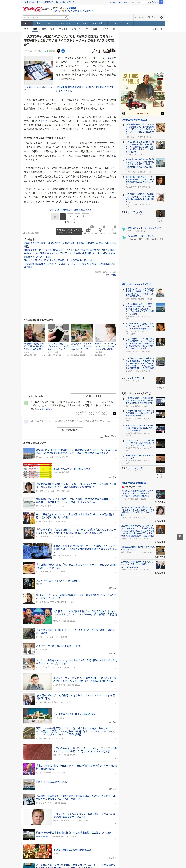Click the scroll-to-top arrow button
Viewport: 186px width, 868px height.
[x=180, y=537]
